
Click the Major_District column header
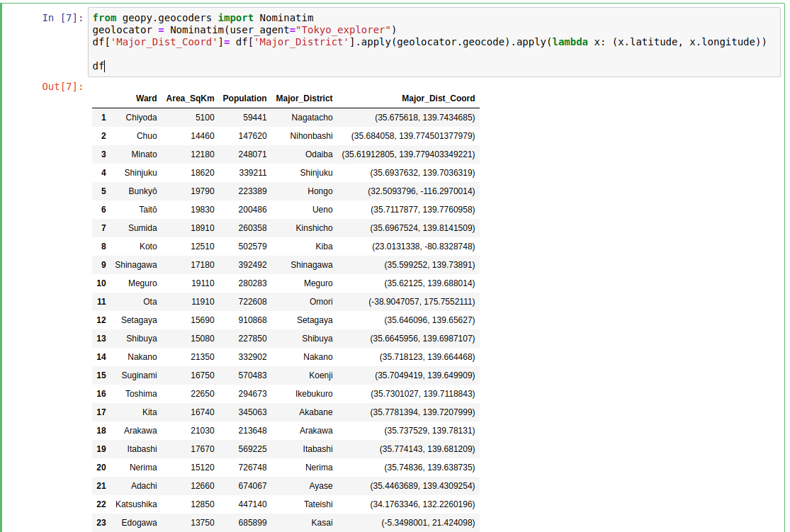(304, 98)
